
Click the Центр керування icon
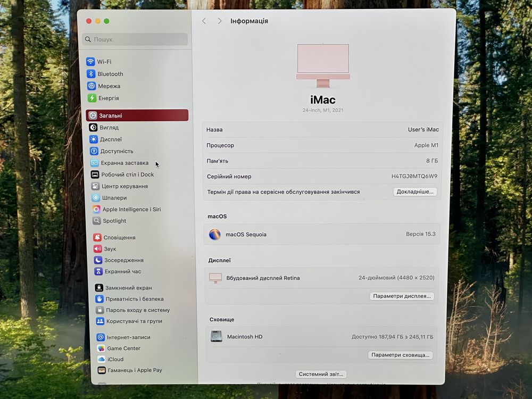(95, 186)
